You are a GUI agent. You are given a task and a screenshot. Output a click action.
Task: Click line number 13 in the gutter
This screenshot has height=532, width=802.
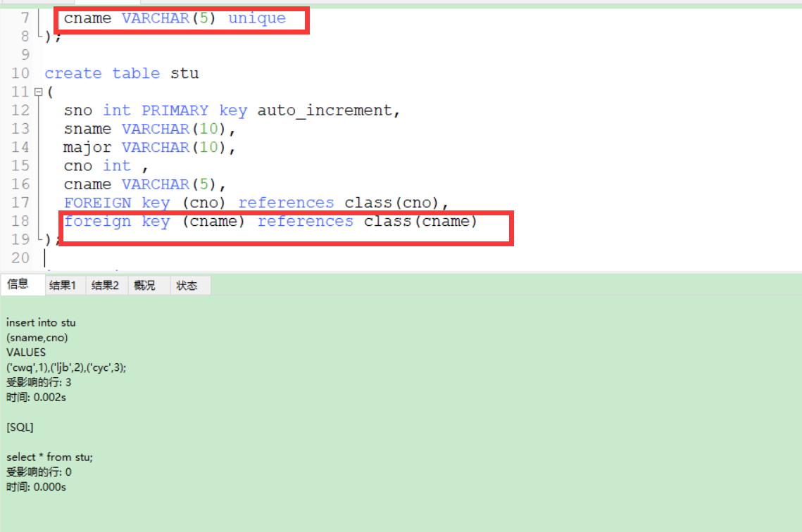coord(20,129)
